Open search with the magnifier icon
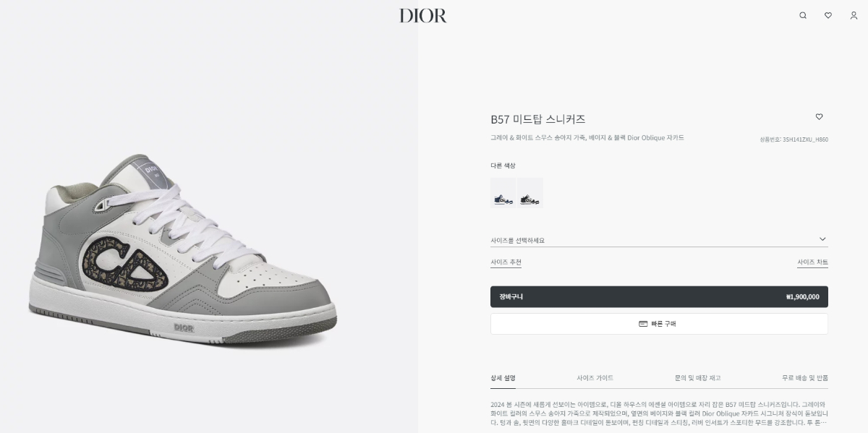868x433 pixels. pyautogui.click(x=803, y=15)
